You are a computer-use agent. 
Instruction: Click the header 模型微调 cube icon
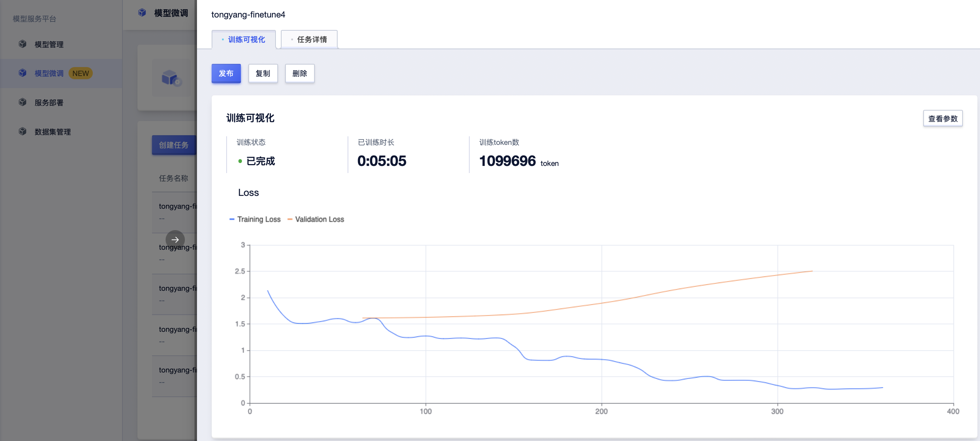[142, 12]
